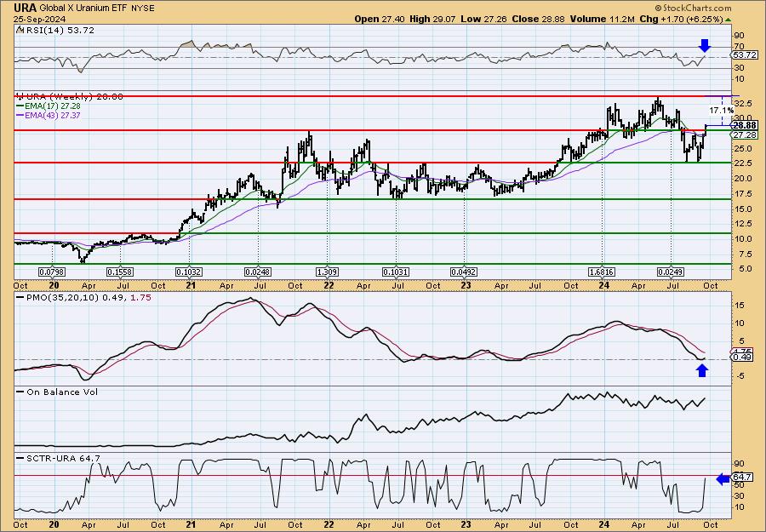Click the 15 level on PMO axis

(x=738, y=306)
